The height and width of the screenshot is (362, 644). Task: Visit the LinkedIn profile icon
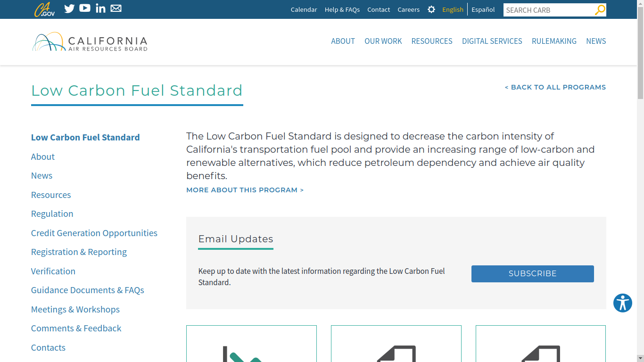pyautogui.click(x=100, y=8)
